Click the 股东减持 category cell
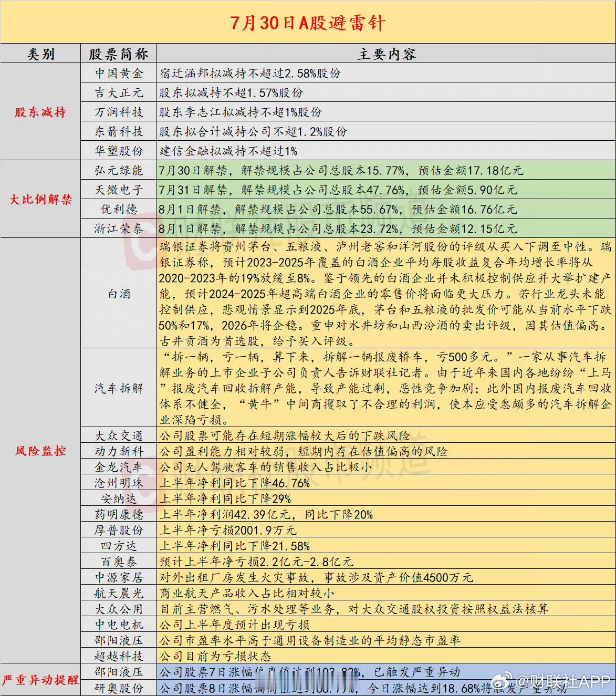Image resolution: width=616 pixels, height=696 pixels. [40, 112]
